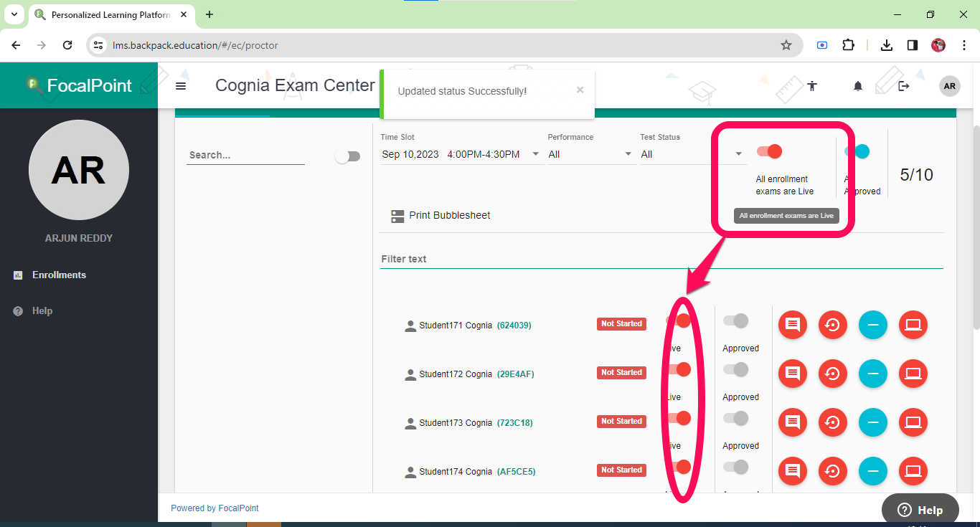Click reset history icon for Student173 Cognia

coord(833,422)
